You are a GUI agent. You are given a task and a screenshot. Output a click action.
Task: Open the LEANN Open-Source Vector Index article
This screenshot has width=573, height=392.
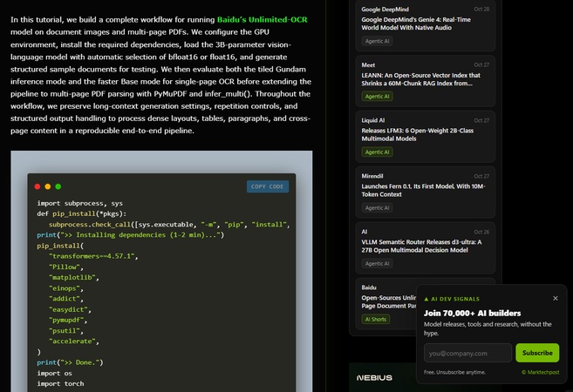(x=420, y=79)
